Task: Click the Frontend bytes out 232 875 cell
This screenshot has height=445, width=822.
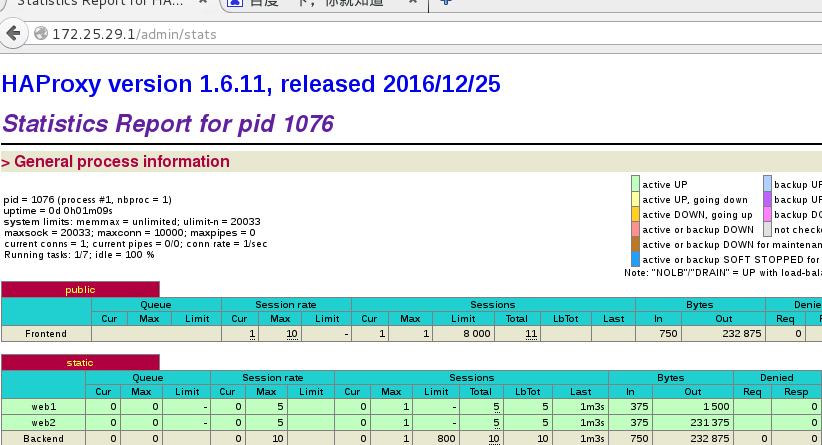Action: pyautogui.click(x=723, y=334)
